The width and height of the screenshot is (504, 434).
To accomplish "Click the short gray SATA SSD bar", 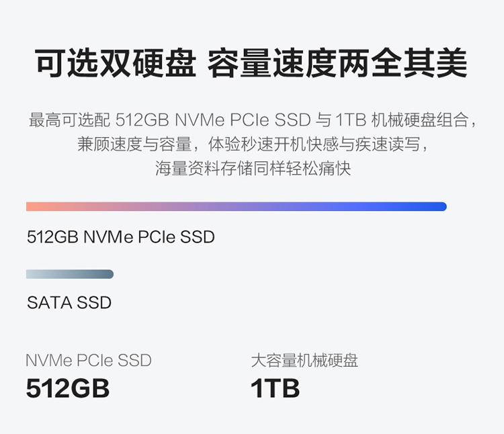I will point(70,274).
